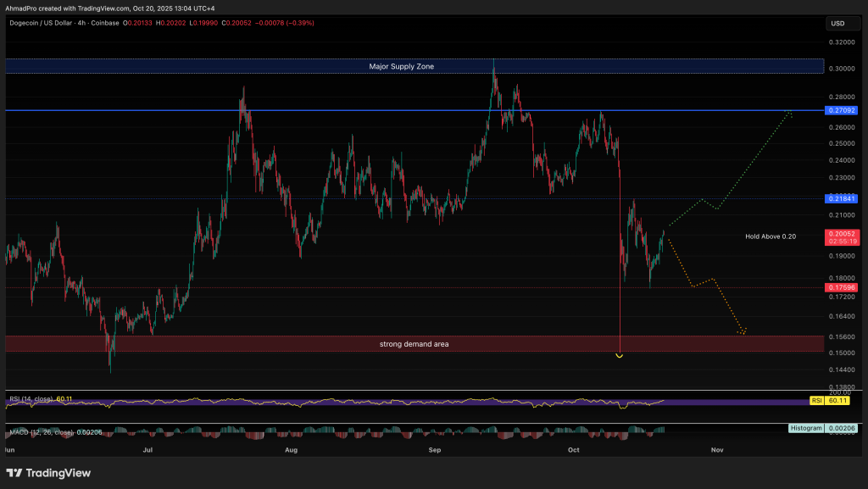The image size is (868, 489).
Task: Click the Histogram label on MACD scale
Action: pyautogui.click(x=806, y=429)
